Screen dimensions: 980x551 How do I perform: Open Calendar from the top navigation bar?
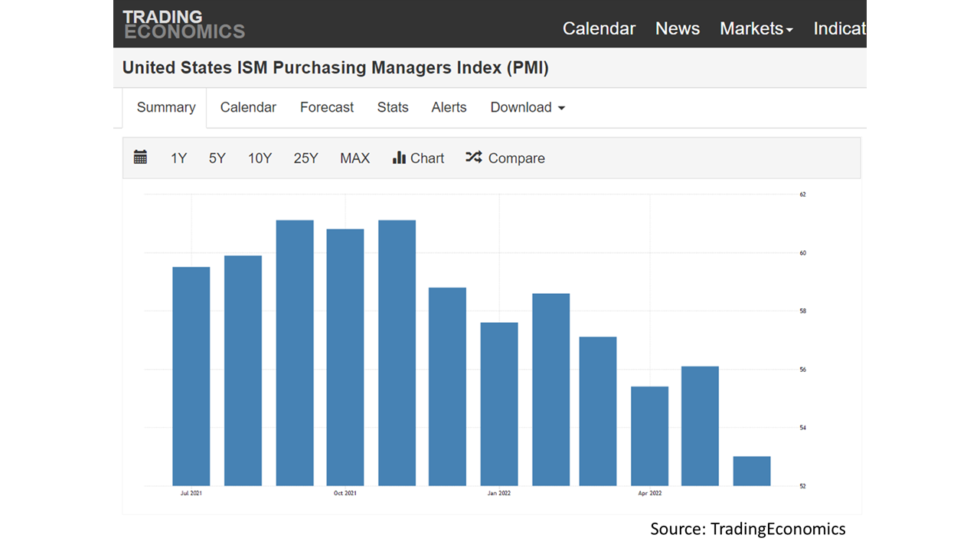(x=599, y=28)
